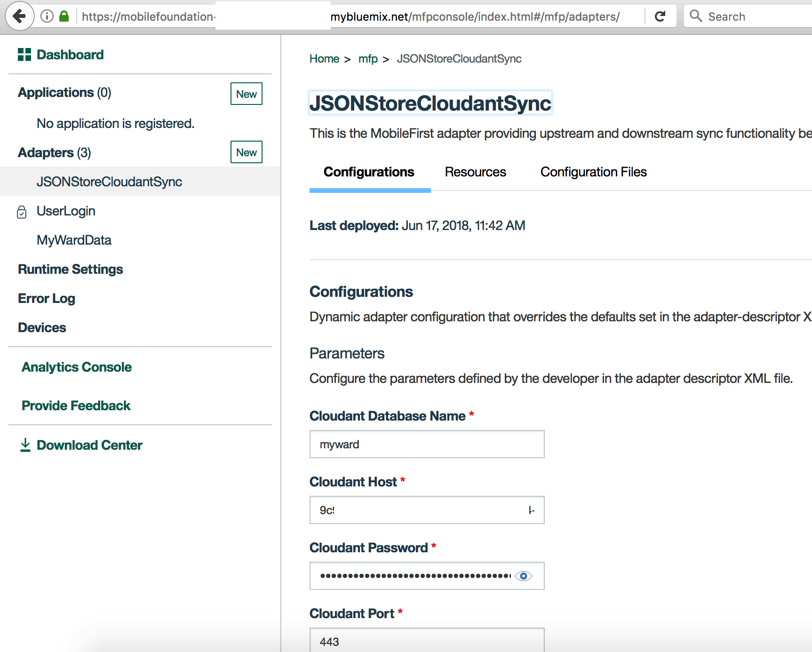
Task: Click the JSONStoreCloudantSync breadcrumb text
Action: [459, 59]
